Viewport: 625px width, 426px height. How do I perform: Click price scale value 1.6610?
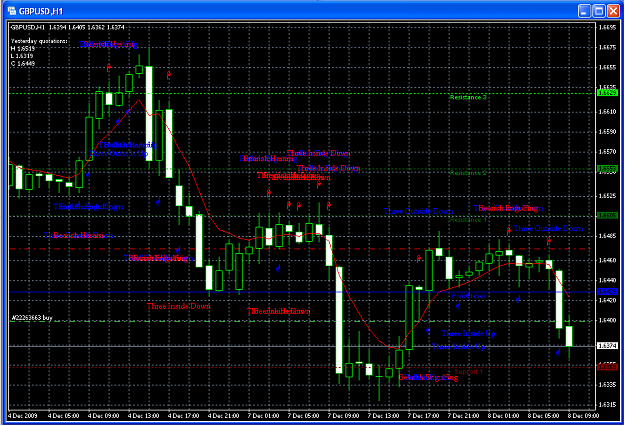pos(607,112)
